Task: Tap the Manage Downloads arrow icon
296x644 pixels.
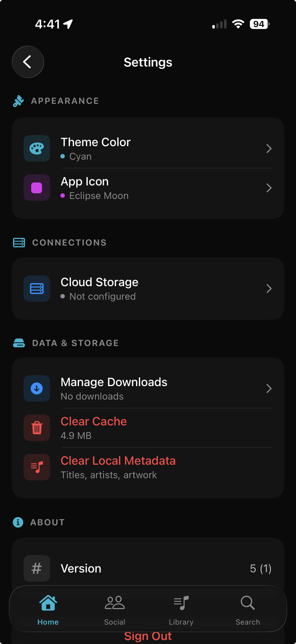Action: tap(37, 388)
